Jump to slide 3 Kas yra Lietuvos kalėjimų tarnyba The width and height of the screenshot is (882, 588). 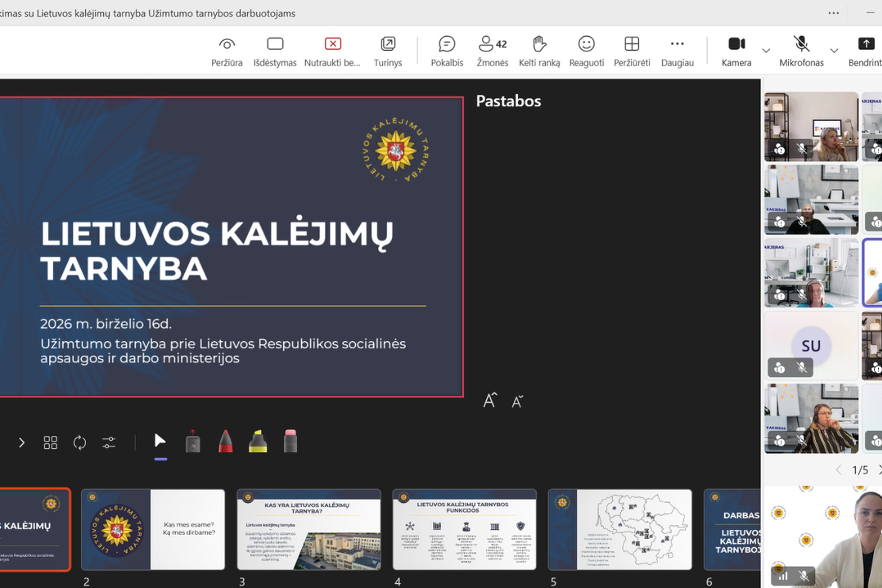pos(309,530)
